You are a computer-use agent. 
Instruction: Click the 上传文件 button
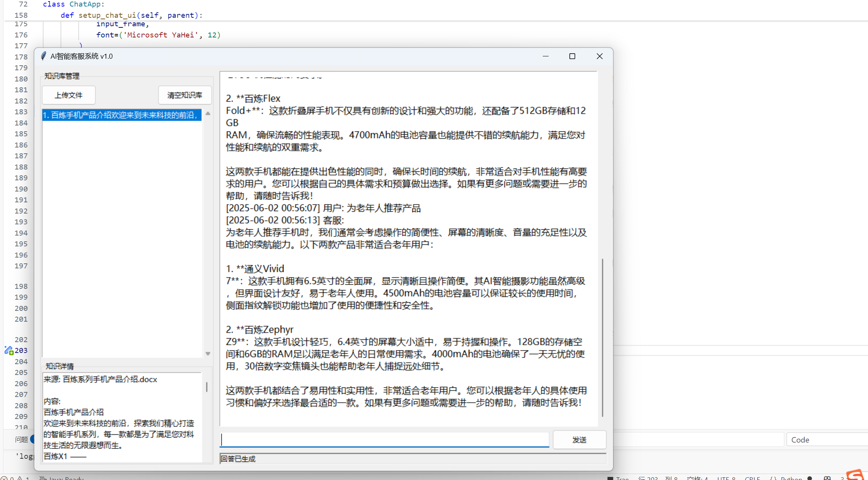(x=69, y=95)
